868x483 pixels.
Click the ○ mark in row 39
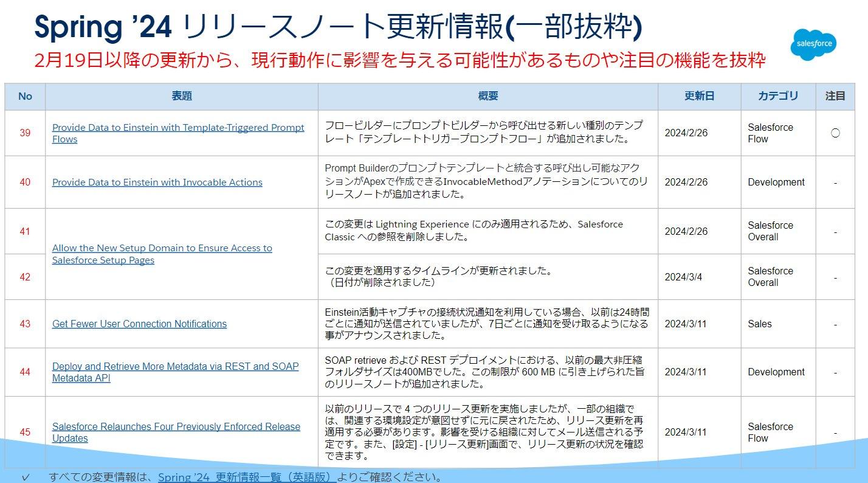835,133
